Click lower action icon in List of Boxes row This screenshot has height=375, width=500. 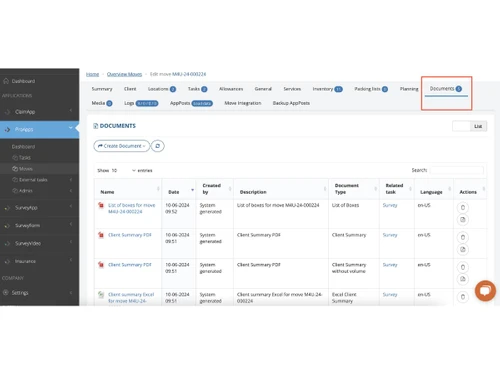(x=463, y=220)
